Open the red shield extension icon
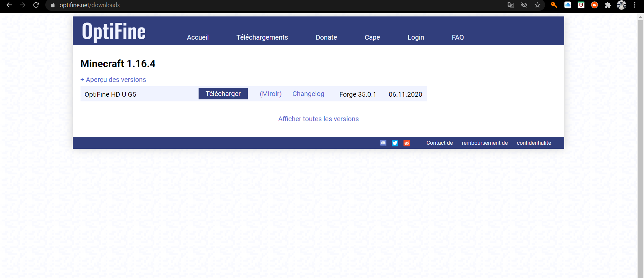The image size is (644, 278). 581,5
